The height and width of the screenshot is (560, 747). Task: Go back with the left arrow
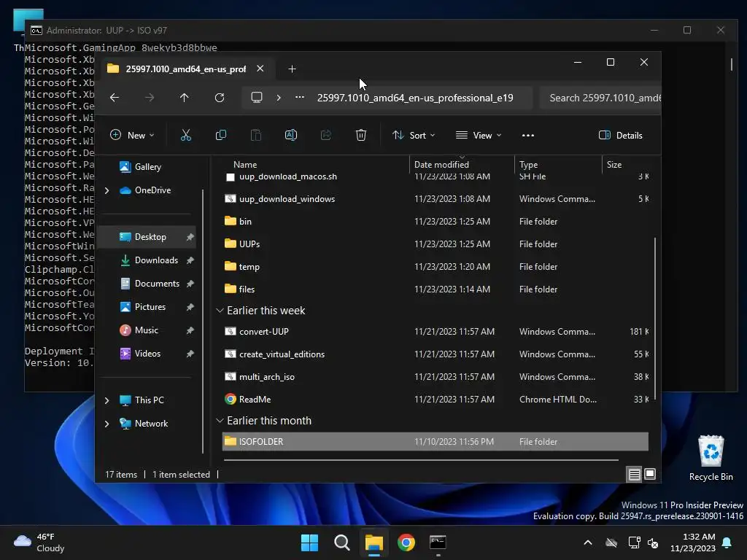tap(115, 98)
